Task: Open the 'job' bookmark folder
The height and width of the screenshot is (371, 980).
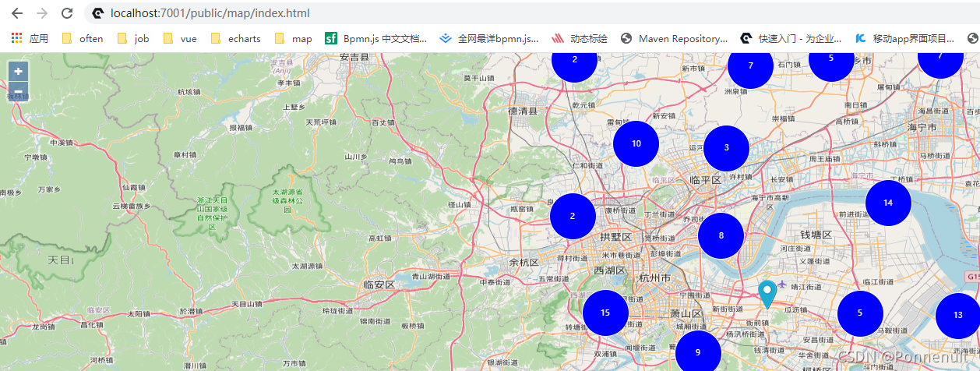Action: tap(132, 38)
